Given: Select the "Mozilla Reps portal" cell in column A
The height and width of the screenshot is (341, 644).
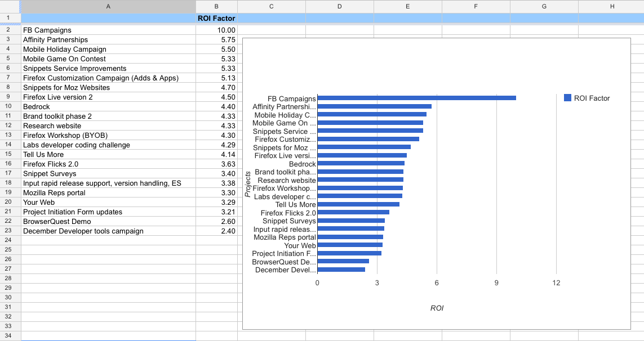Looking at the screenshot, I should point(108,192).
